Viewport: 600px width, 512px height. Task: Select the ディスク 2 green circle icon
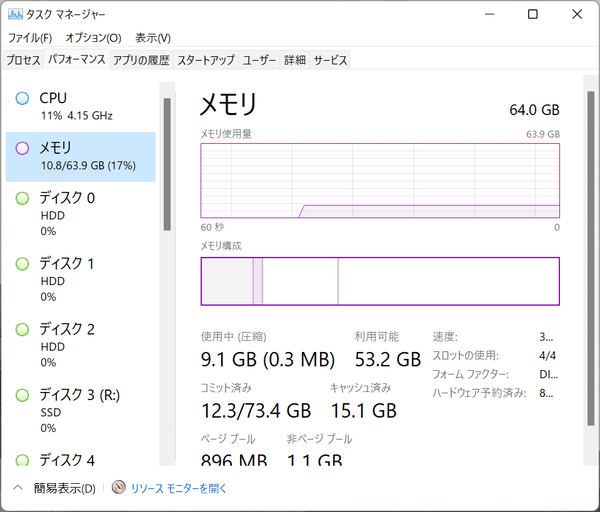coord(22,329)
